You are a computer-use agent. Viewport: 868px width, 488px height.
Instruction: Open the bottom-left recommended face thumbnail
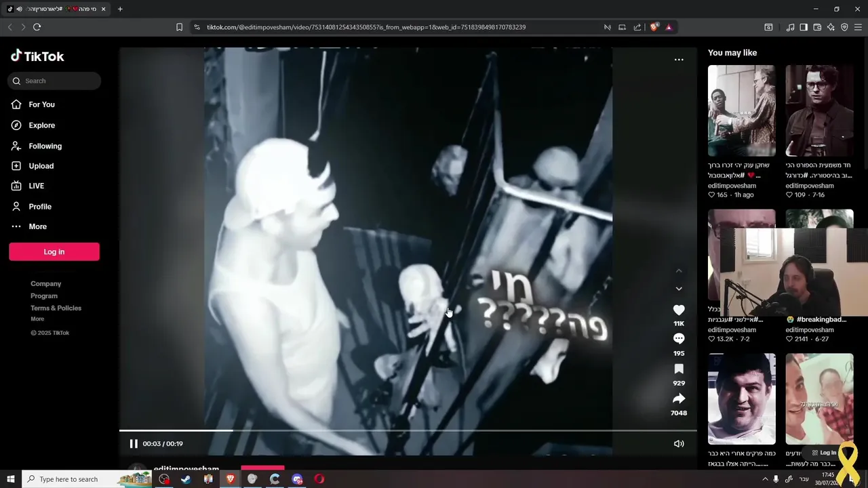pos(741,399)
